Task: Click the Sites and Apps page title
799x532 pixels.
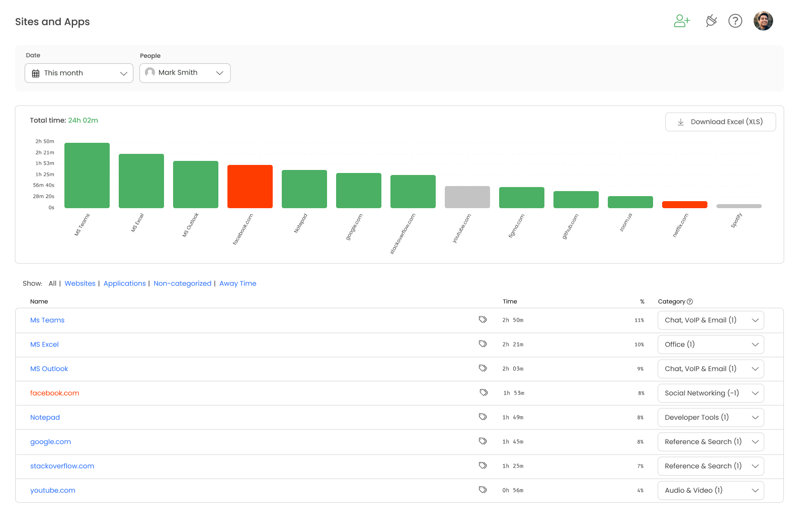Action: (x=52, y=22)
